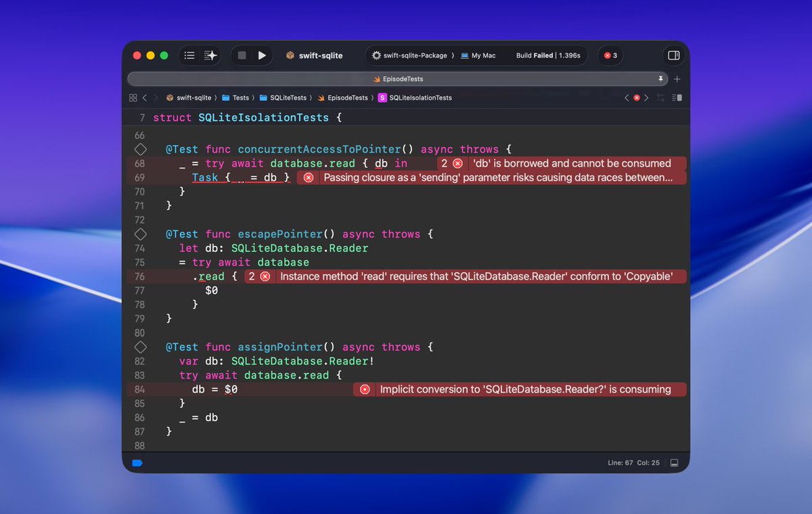This screenshot has height=514, width=812.
Task: Click the red error icon in jump bar
Action: pos(637,98)
